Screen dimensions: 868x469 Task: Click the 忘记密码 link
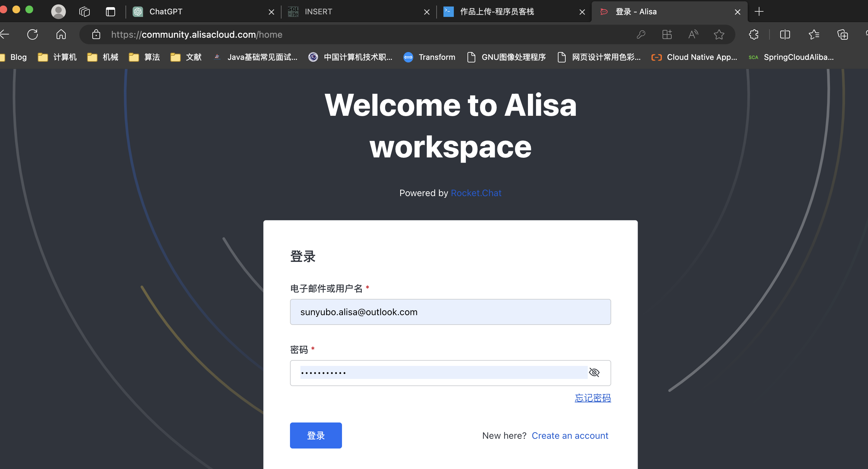[593, 398]
